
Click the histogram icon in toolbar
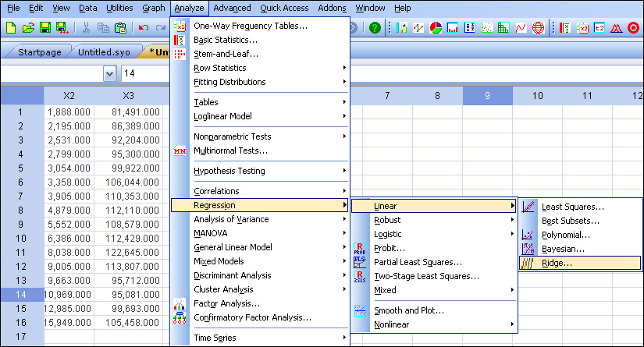click(453, 28)
